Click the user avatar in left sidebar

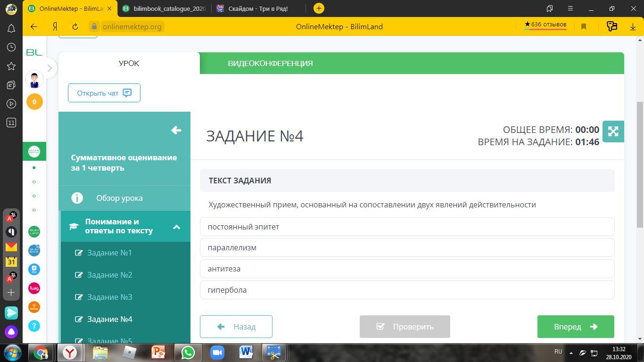tap(34, 80)
